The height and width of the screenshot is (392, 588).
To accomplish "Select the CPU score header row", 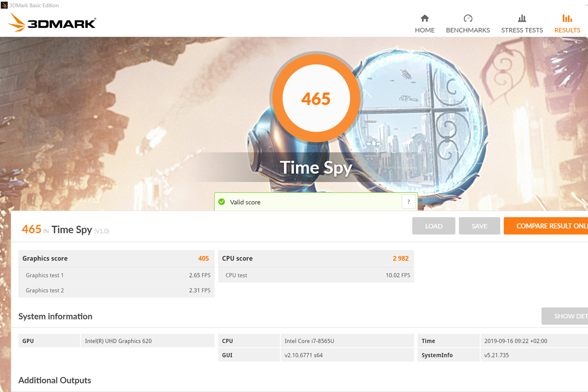I will (x=316, y=258).
